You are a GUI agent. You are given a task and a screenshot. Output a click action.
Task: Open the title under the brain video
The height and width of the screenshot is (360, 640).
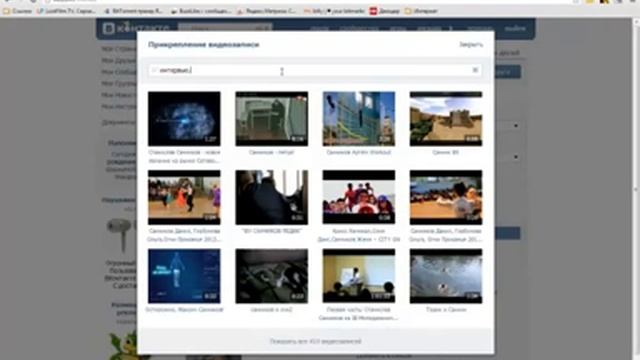[x=184, y=156]
